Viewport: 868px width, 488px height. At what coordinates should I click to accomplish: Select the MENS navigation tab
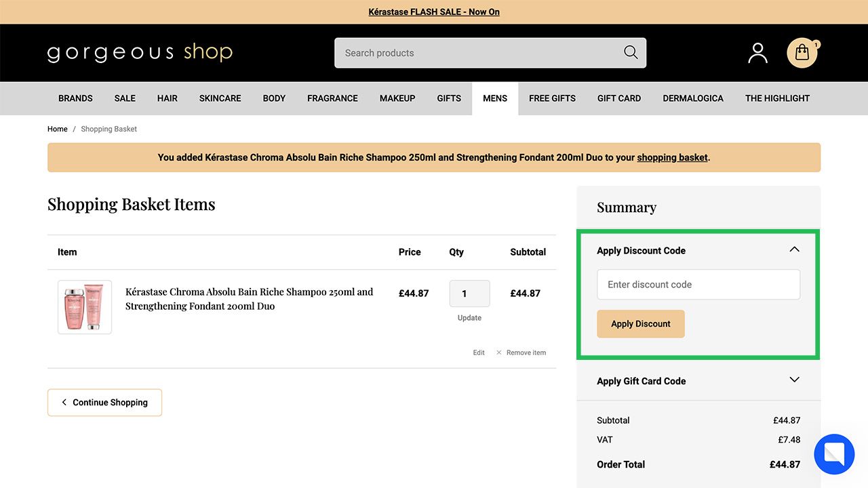click(495, 98)
